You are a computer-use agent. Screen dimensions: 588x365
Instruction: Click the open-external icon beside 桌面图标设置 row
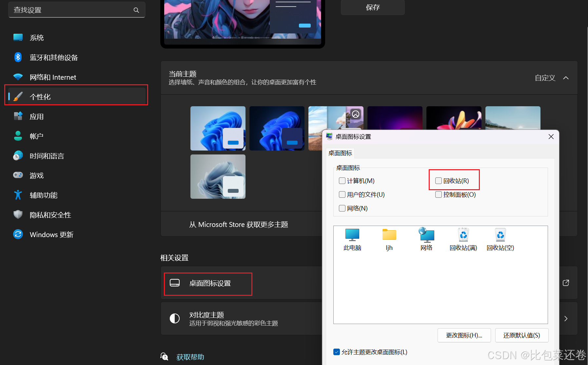click(x=566, y=283)
